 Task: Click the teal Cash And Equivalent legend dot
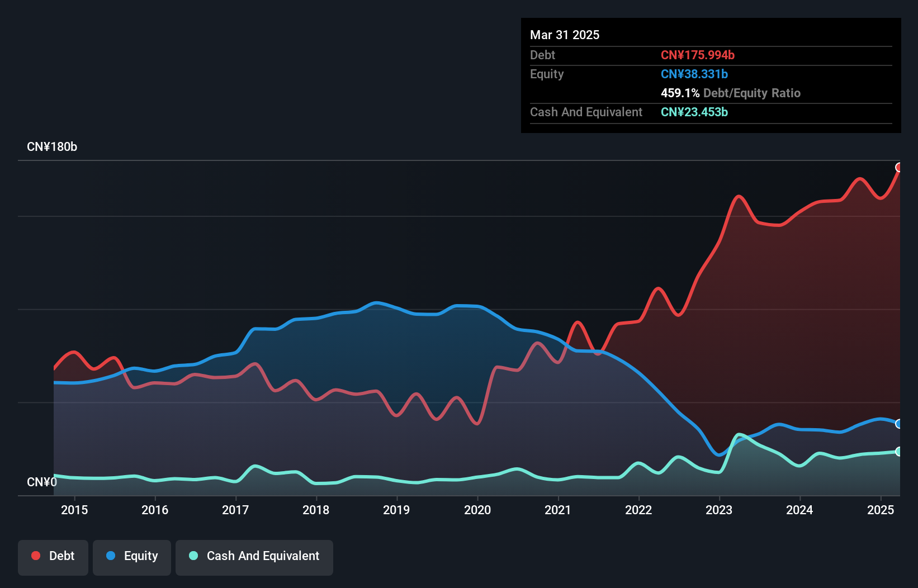193,556
